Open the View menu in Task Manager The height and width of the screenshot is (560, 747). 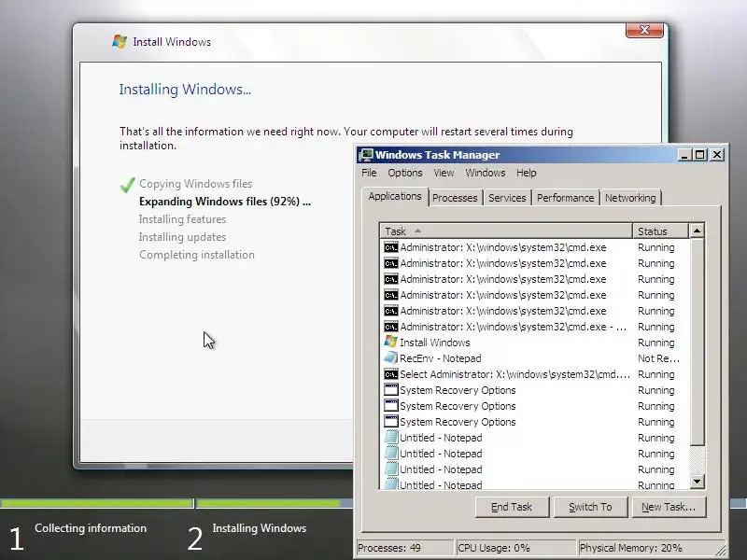click(444, 173)
